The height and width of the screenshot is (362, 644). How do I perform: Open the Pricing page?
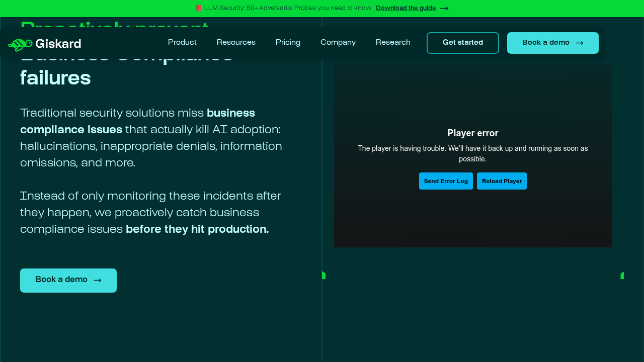pos(288,43)
